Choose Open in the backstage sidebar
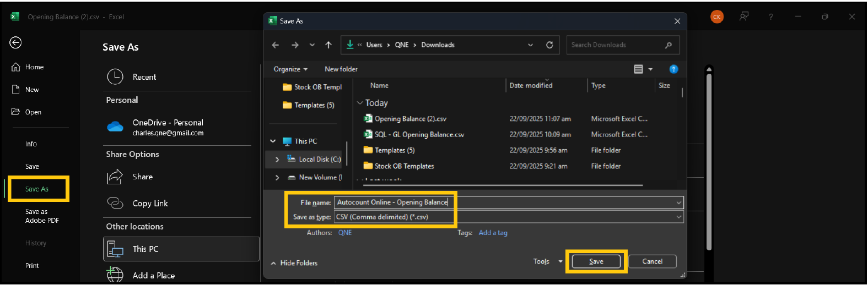This screenshot has height=285, width=868. coord(26,112)
